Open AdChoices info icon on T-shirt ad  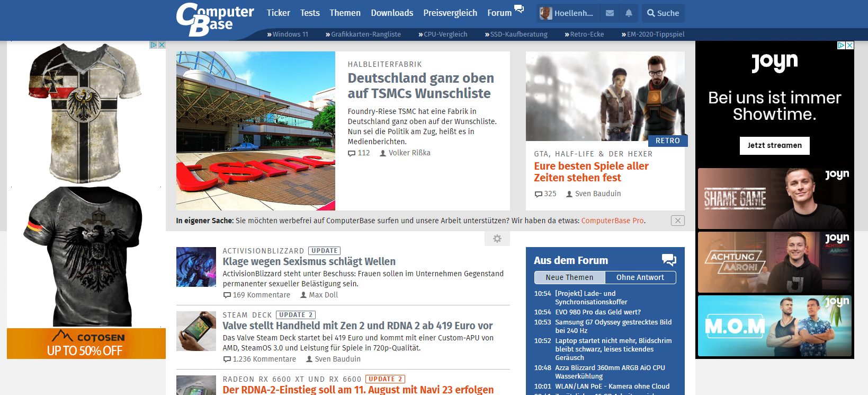pos(154,45)
